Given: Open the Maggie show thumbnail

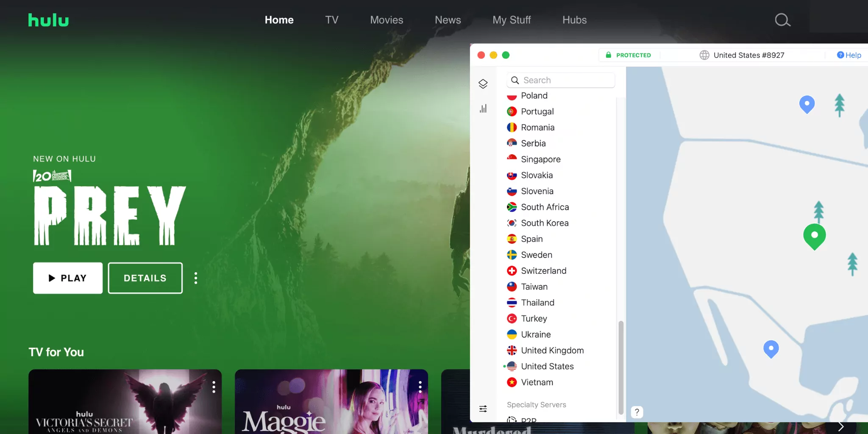Looking at the screenshot, I should point(331,401).
